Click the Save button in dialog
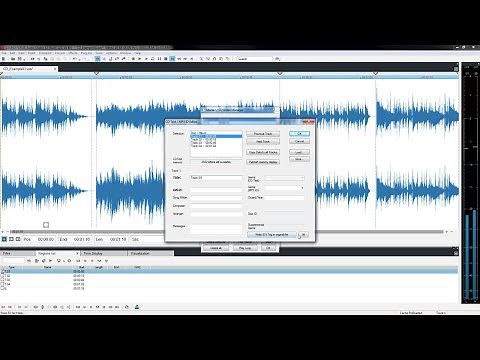Image resolution: width=480 pixels, height=360 pixels. [x=299, y=159]
